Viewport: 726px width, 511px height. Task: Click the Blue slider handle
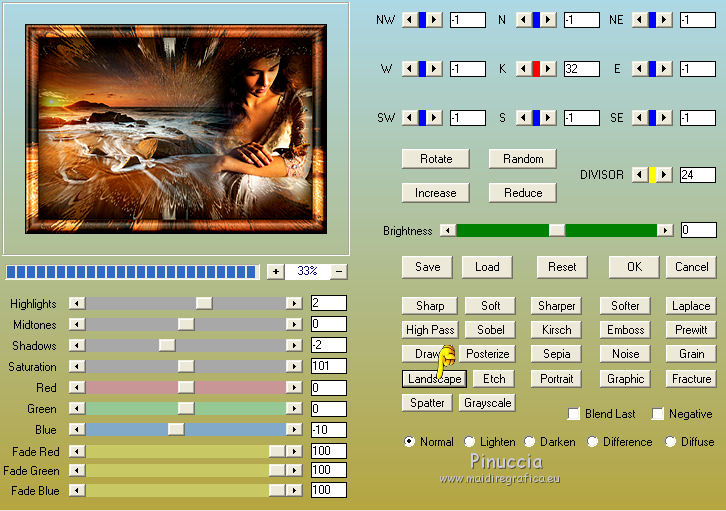coord(175,430)
